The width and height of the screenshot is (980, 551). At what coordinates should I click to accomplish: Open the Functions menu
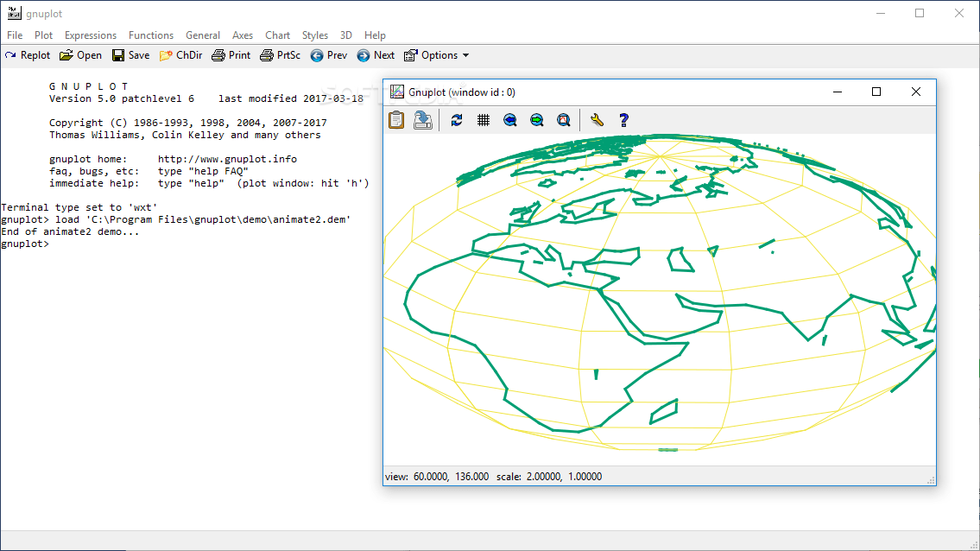pos(151,35)
